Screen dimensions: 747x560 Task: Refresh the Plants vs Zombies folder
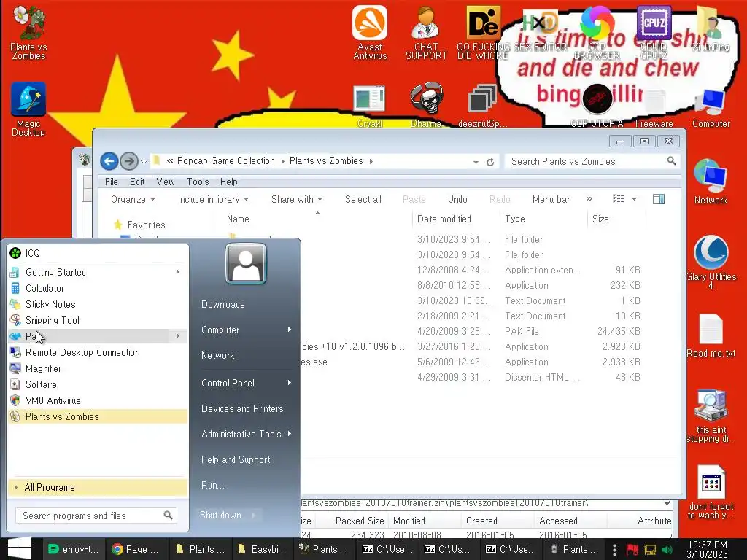point(490,162)
